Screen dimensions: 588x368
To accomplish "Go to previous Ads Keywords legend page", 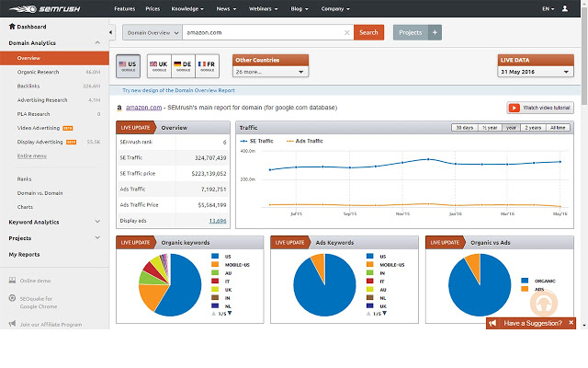I will 368,313.
